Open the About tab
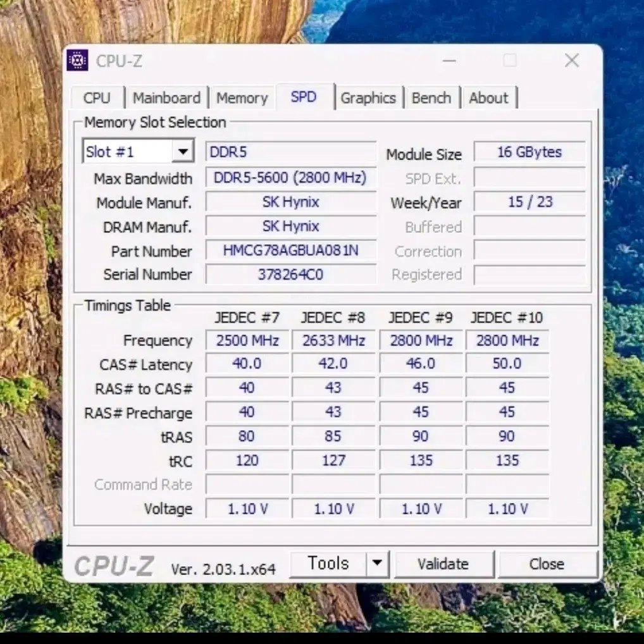Screen dimensions: 644x644 point(488,97)
